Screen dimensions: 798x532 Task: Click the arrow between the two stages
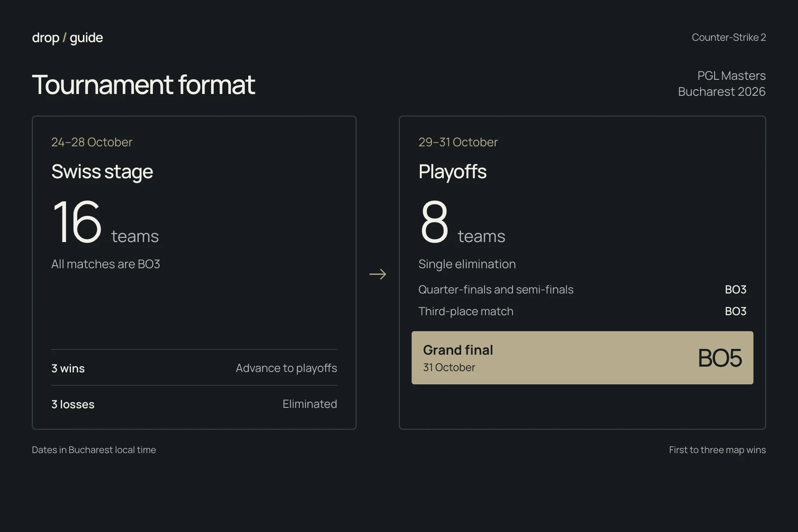coord(378,274)
